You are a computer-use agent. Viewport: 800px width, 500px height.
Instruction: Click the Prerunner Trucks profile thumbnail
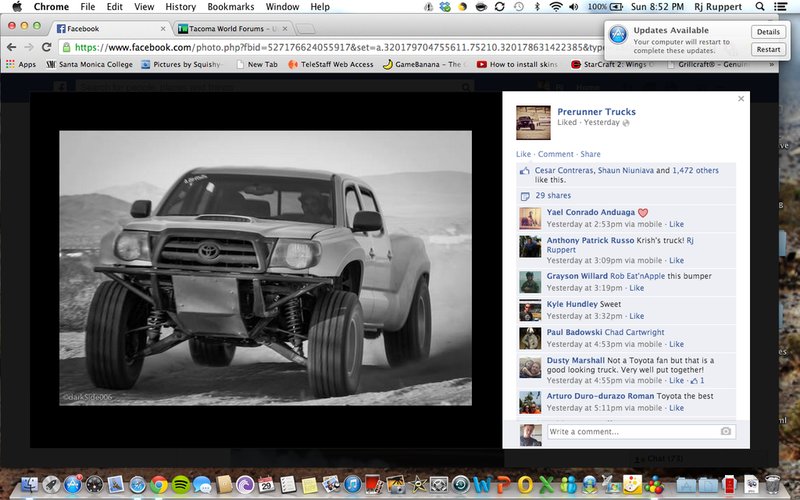533,122
